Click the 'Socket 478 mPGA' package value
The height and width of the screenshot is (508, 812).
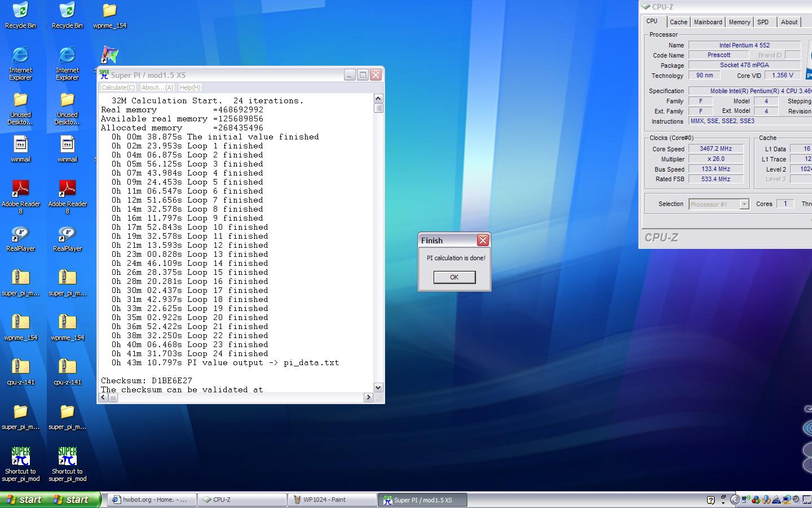pyautogui.click(x=744, y=65)
